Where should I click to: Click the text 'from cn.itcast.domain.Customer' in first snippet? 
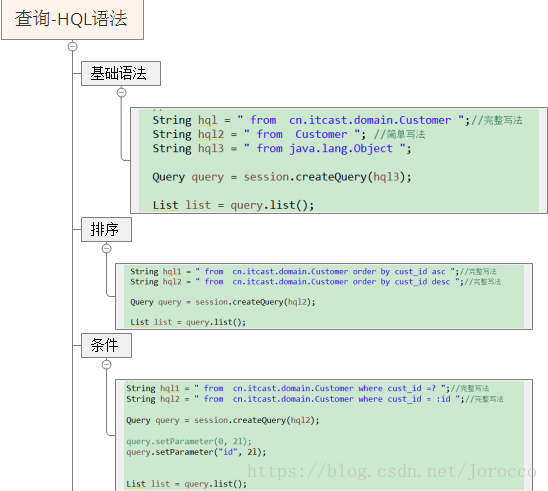[351, 120]
